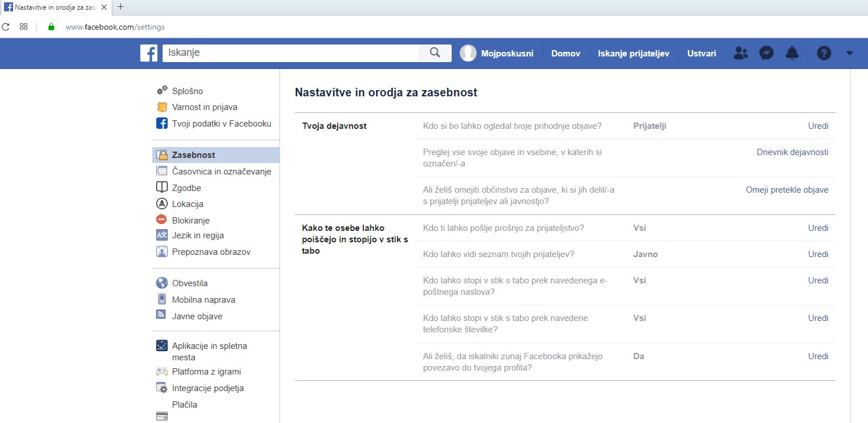Open notifications bell icon
The height and width of the screenshot is (423, 868).
click(792, 53)
